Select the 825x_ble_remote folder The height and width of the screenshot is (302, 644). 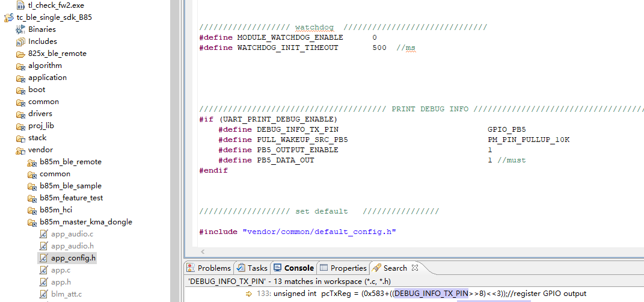click(57, 54)
